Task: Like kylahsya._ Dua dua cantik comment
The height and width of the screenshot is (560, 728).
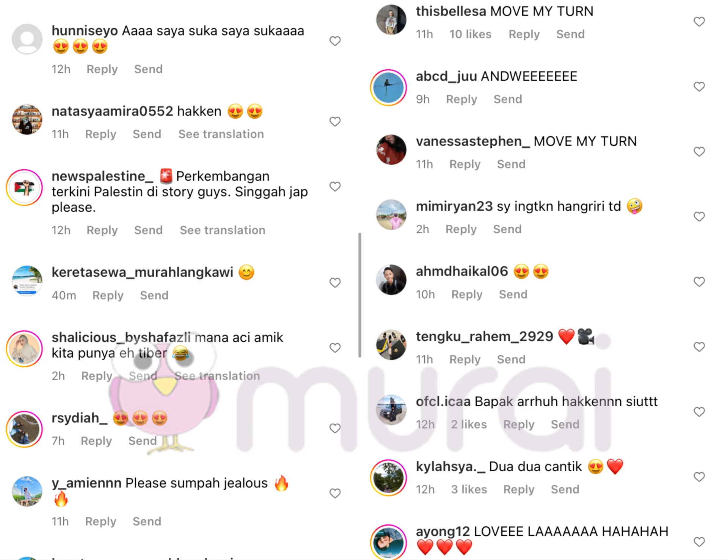Action: (x=699, y=477)
